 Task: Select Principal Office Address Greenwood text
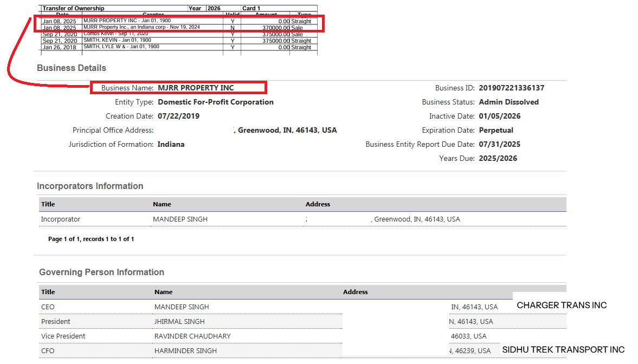click(287, 130)
